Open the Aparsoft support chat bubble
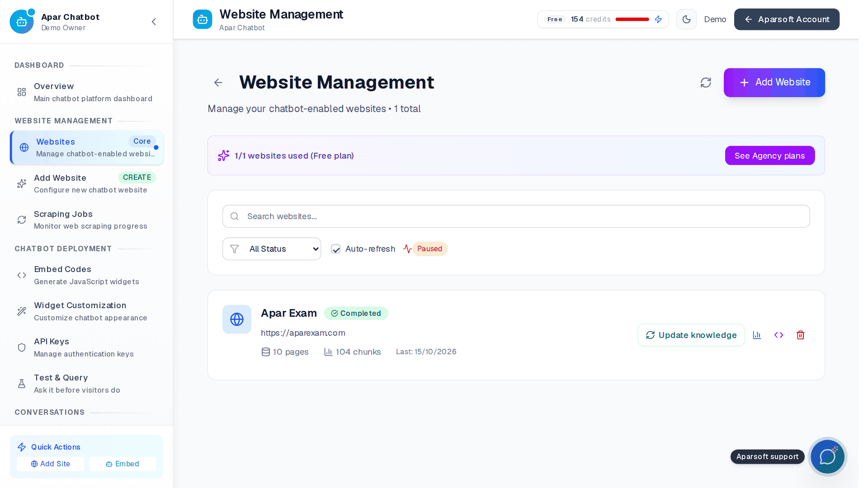Viewport: 868px width, 488px height. coord(827,457)
